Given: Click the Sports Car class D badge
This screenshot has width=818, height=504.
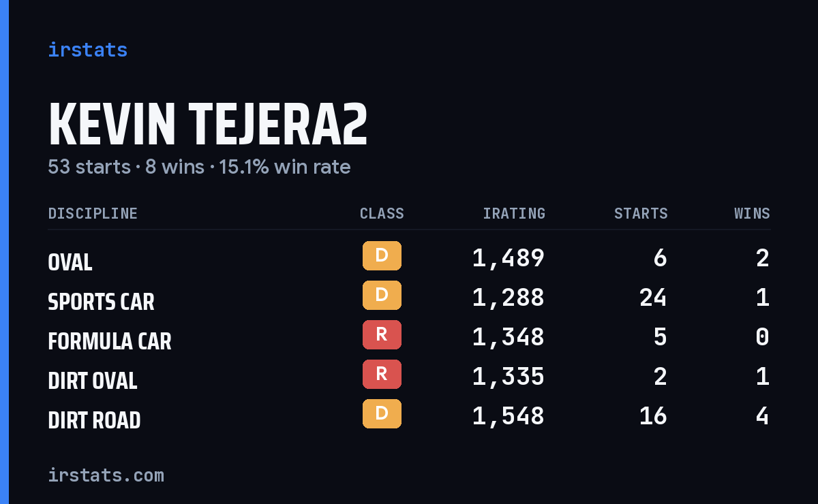Looking at the screenshot, I should (x=382, y=296).
